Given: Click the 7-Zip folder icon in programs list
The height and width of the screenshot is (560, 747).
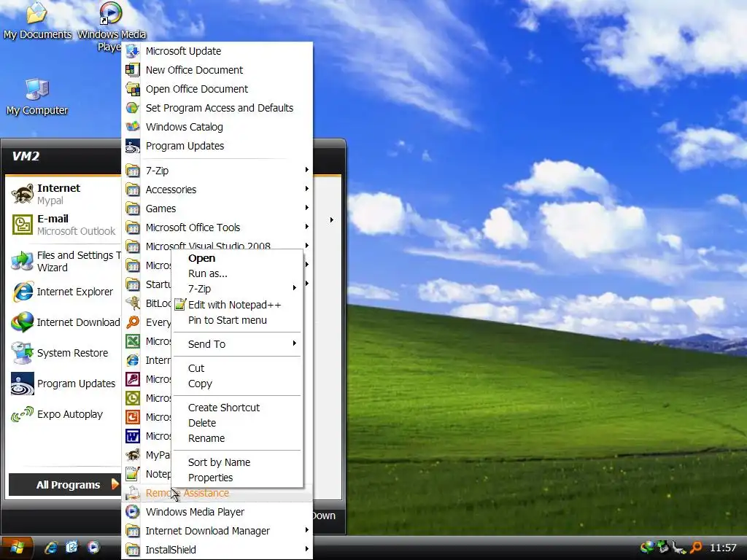Looking at the screenshot, I should point(133,171).
